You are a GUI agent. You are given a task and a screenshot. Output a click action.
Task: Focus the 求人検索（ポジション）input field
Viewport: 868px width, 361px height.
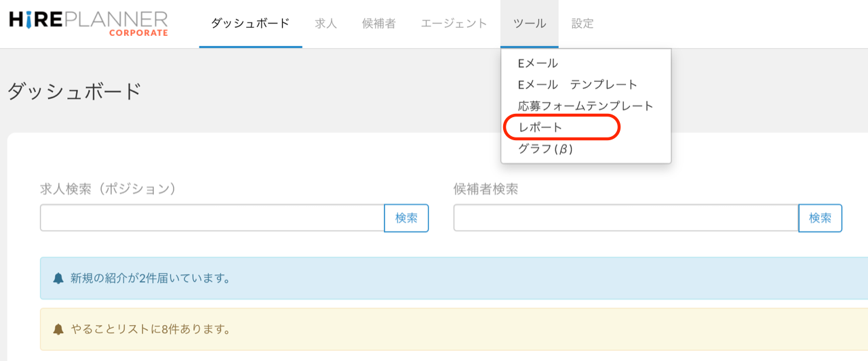[212, 218]
